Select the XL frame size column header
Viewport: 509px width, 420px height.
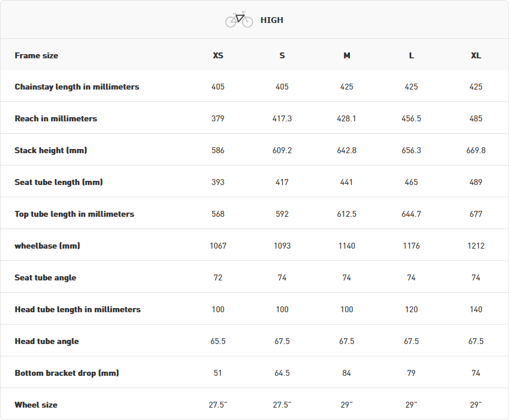tap(476, 55)
